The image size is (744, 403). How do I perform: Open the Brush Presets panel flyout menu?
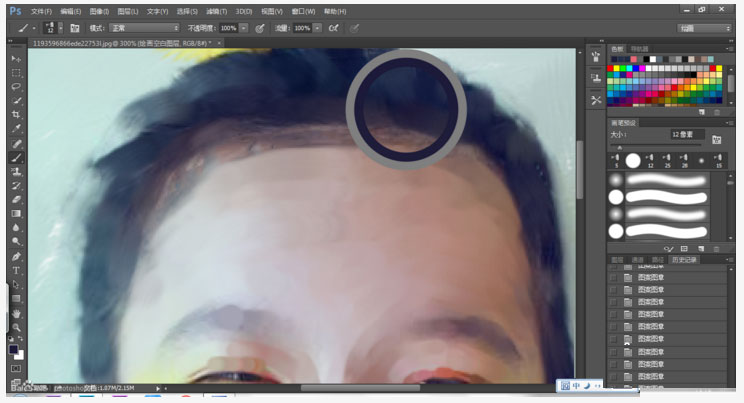(x=728, y=123)
